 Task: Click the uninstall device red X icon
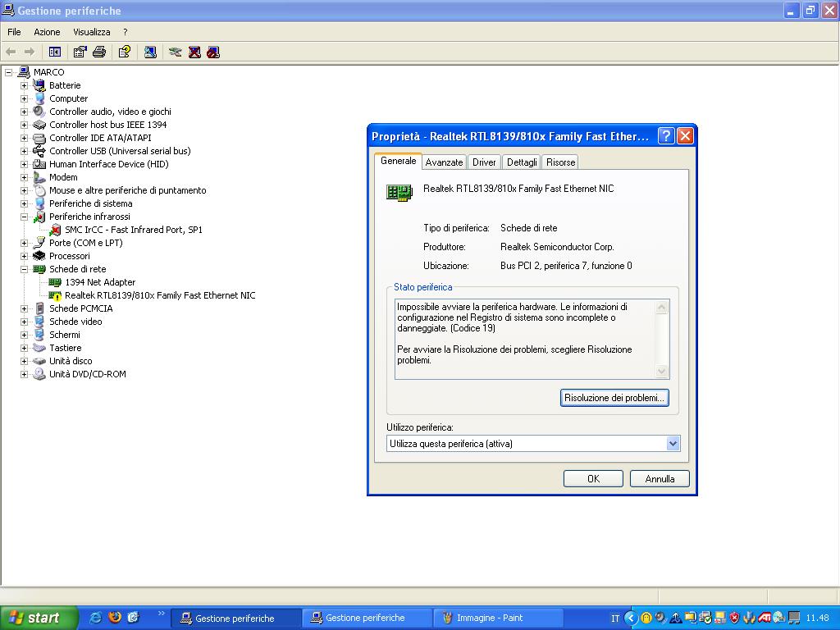[x=194, y=52]
